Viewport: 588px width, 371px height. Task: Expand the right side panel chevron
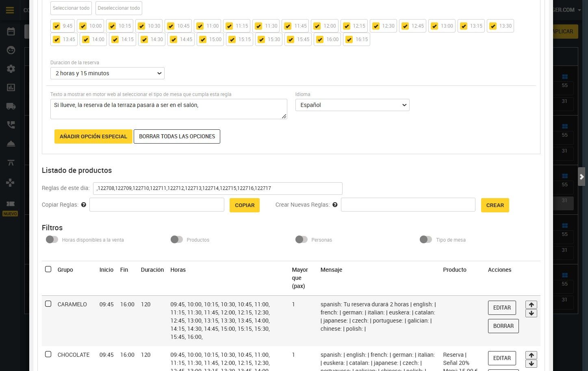click(x=581, y=177)
